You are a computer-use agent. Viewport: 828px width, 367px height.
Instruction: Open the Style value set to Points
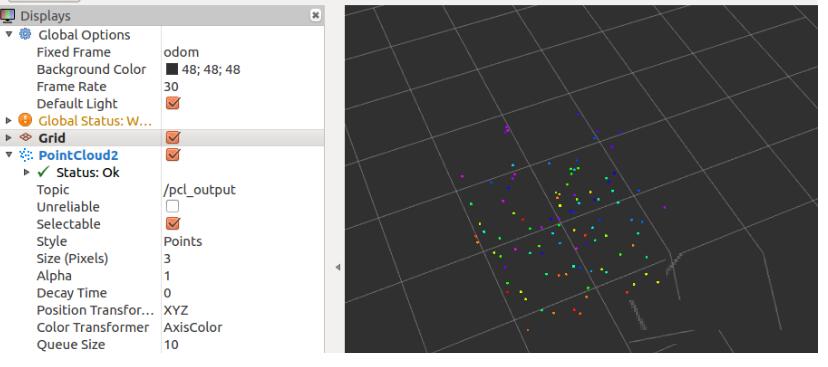pyautogui.click(x=242, y=241)
